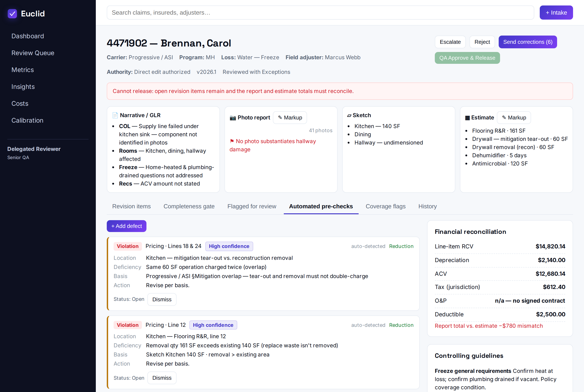The image size is (584, 392).
Task: Click QA Approve & Release
Action: pyautogui.click(x=467, y=58)
